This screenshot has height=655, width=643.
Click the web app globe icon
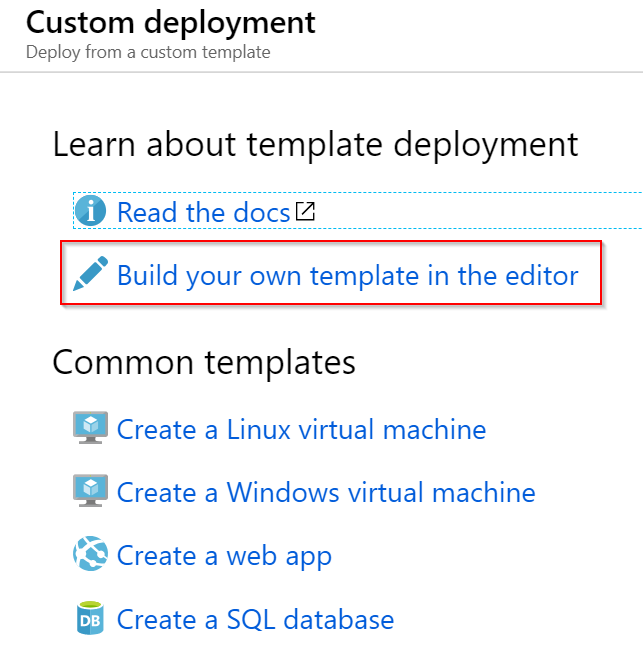(90, 553)
